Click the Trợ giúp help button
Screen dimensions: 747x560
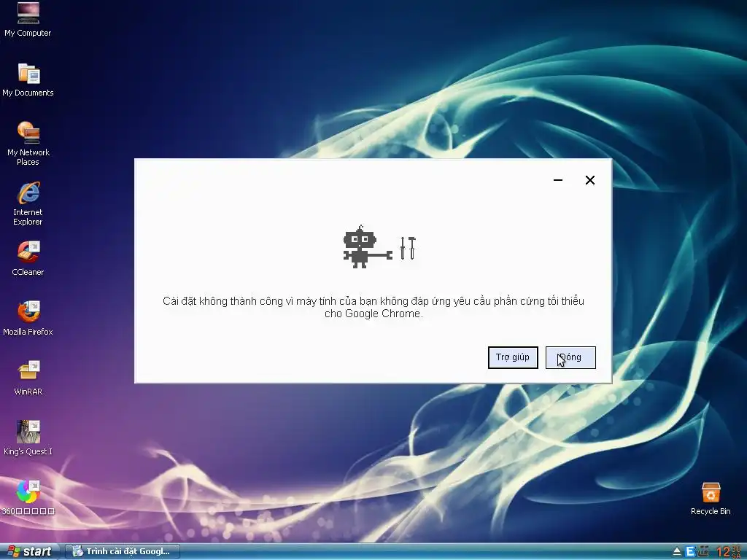pos(513,357)
